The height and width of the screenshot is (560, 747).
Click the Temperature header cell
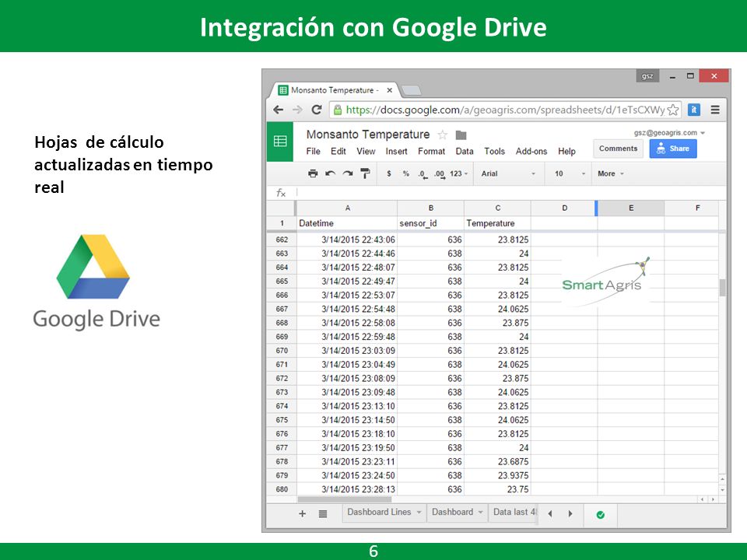[497, 223]
